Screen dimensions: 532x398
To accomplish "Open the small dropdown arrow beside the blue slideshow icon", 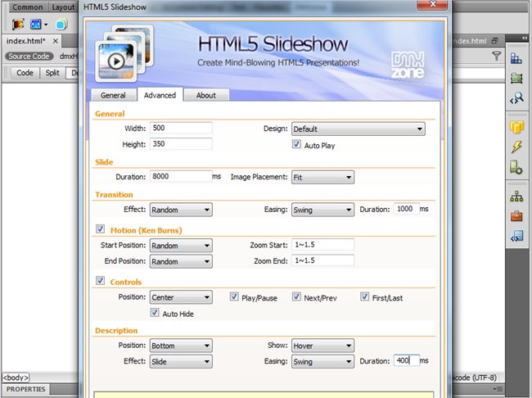I will [46, 25].
